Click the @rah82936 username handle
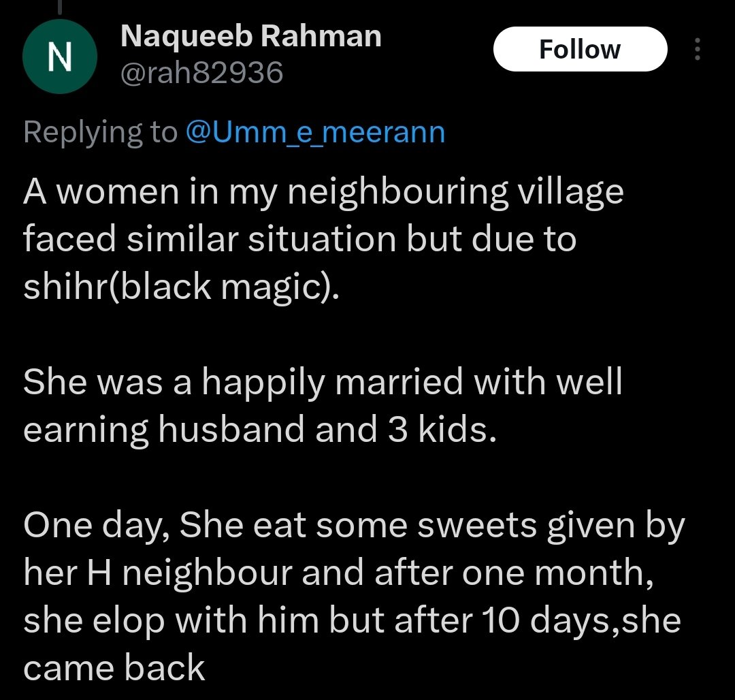This screenshot has height=700, width=735. point(201,72)
